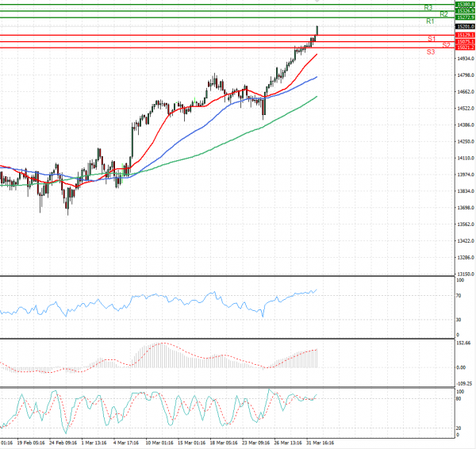
Task: Click the green 15380.8 price tag
Action: coord(465,5)
